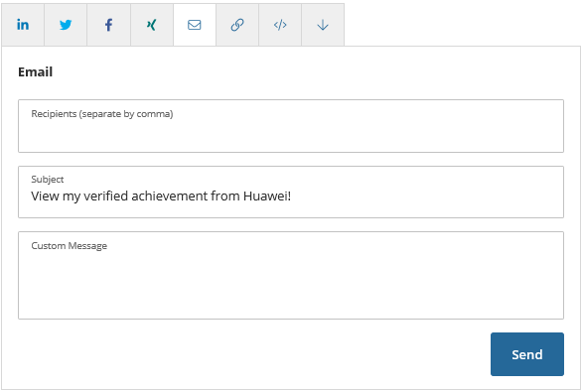The height and width of the screenshot is (392, 583).
Task: Select the Twitter bird share icon
Action: coord(66,25)
